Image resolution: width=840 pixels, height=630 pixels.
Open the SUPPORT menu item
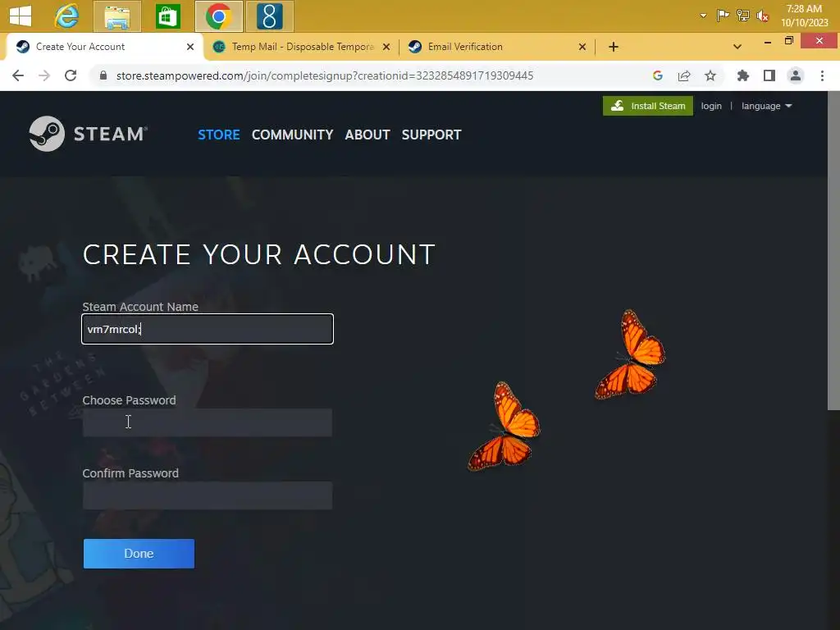[x=431, y=135]
